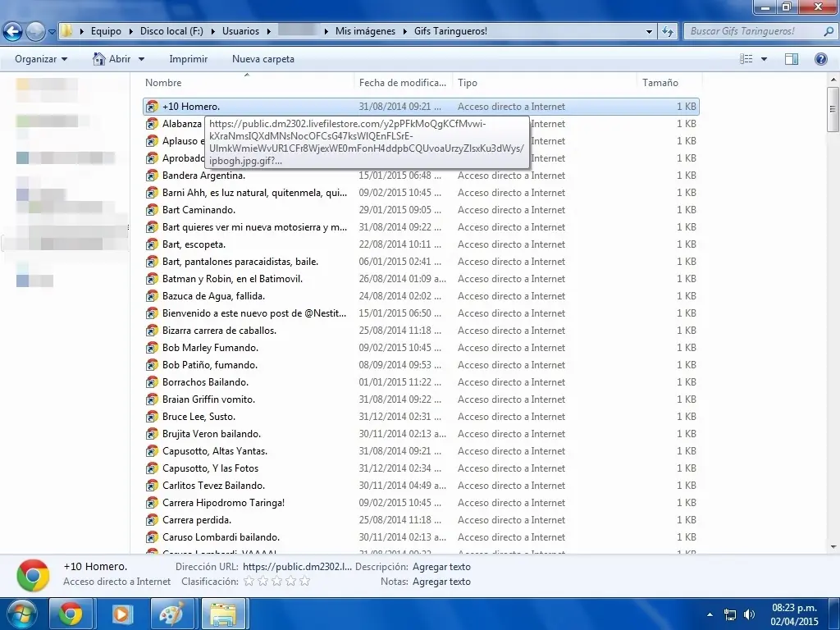The height and width of the screenshot is (630, 840).
Task: Click the file list vertical scrollbar thumb
Action: 833,109
